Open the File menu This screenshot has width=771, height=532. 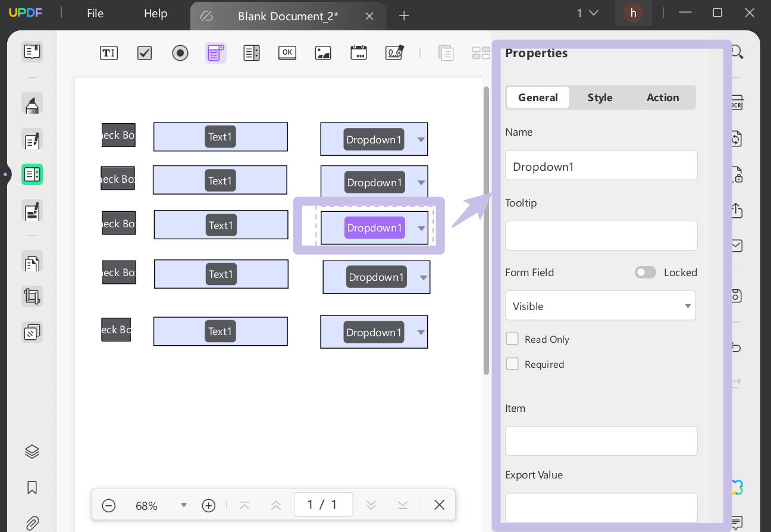pyautogui.click(x=95, y=13)
